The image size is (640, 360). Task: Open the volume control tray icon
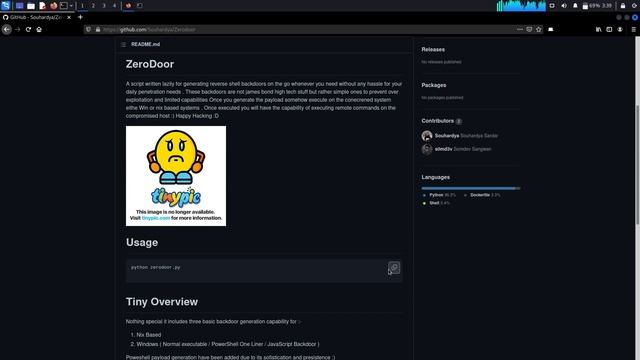coord(564,6)
